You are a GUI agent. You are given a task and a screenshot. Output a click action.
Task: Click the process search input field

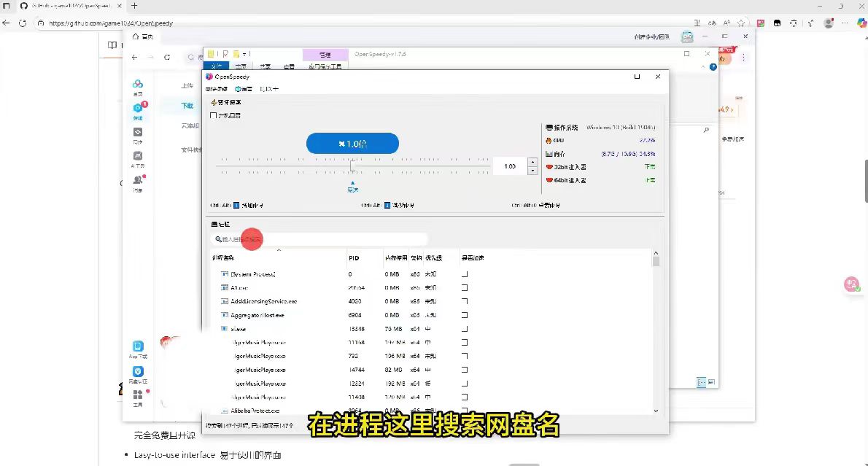tap(321, 238)
